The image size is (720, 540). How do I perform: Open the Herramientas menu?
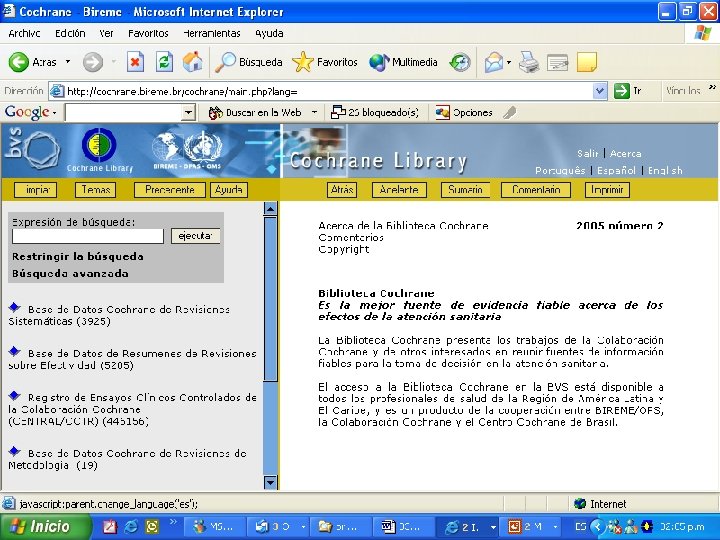tap(212, 34)
